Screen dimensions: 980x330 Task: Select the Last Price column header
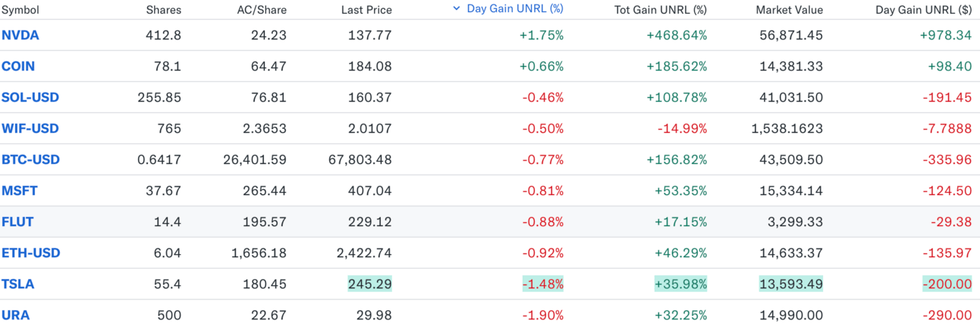pos(365,10)
